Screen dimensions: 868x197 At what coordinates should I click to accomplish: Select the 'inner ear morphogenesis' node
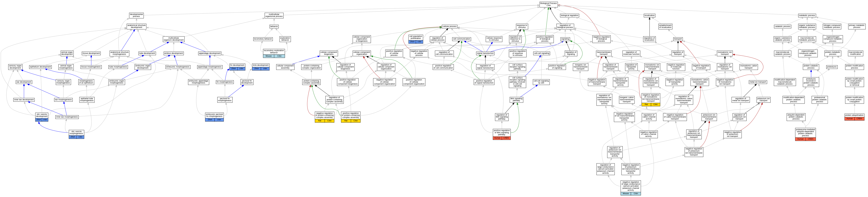[67, 117]
